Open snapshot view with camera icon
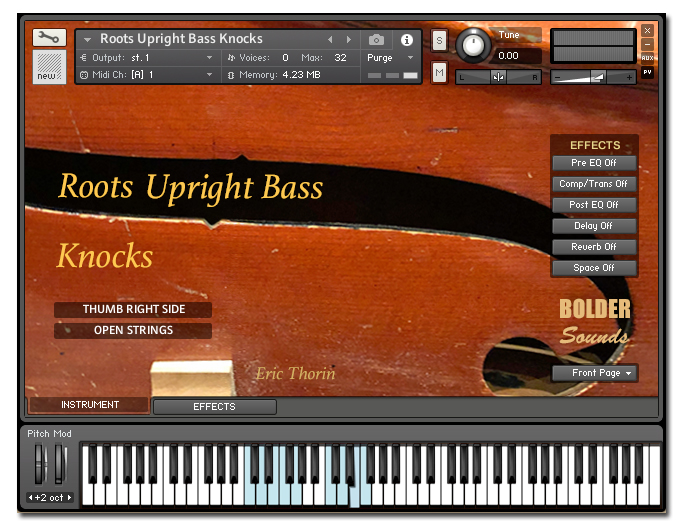Image resolution: width=681 pixels, height=531 pixels. pos(376,40)
